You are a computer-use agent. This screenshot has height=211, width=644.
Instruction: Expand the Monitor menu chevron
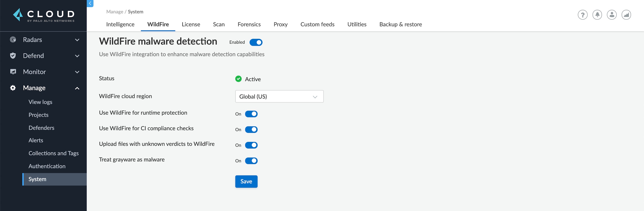click(x=77, y=72)
